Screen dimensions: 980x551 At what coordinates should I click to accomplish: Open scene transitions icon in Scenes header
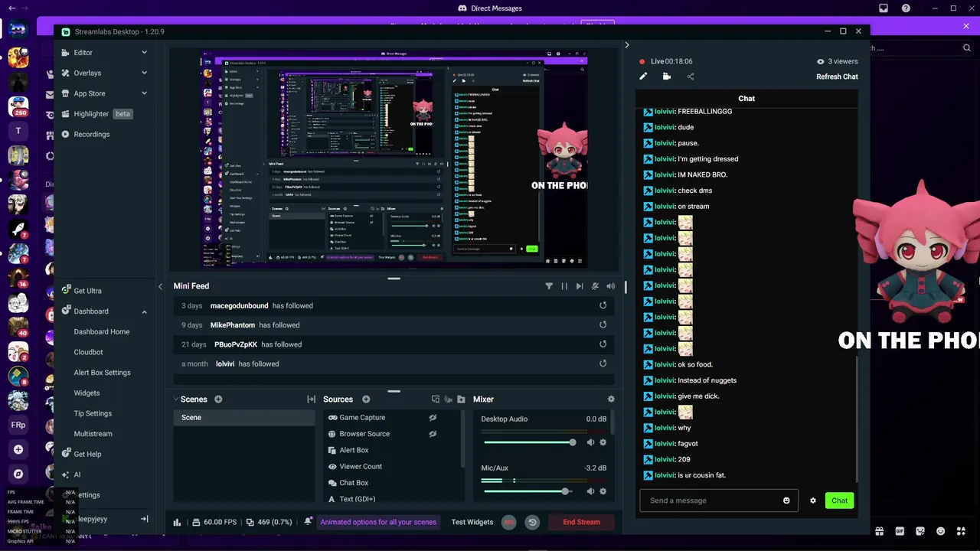pos(311,399)
